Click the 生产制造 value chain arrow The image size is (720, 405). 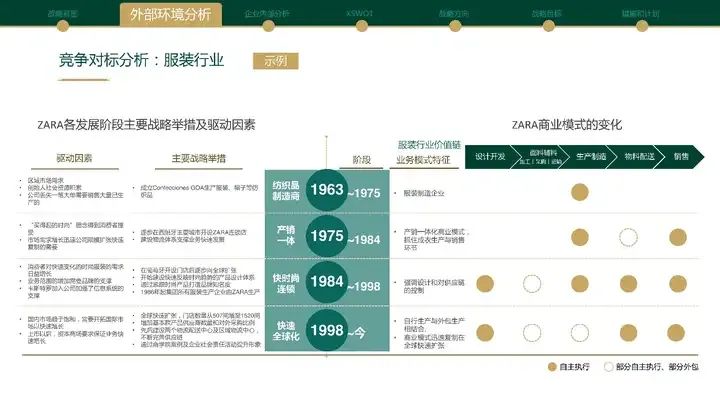point(591,157)
